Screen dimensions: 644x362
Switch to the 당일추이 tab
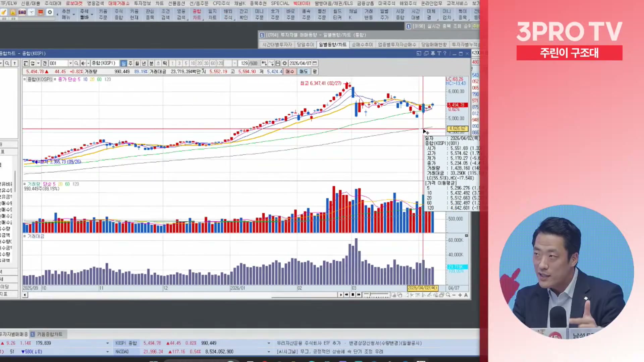[305, 44]
